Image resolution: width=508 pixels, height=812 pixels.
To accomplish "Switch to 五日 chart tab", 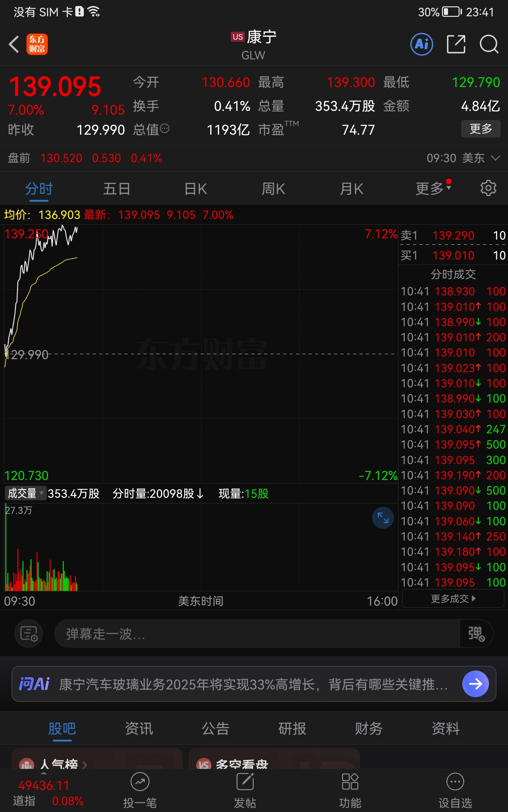I will click(x=117, y=189).
